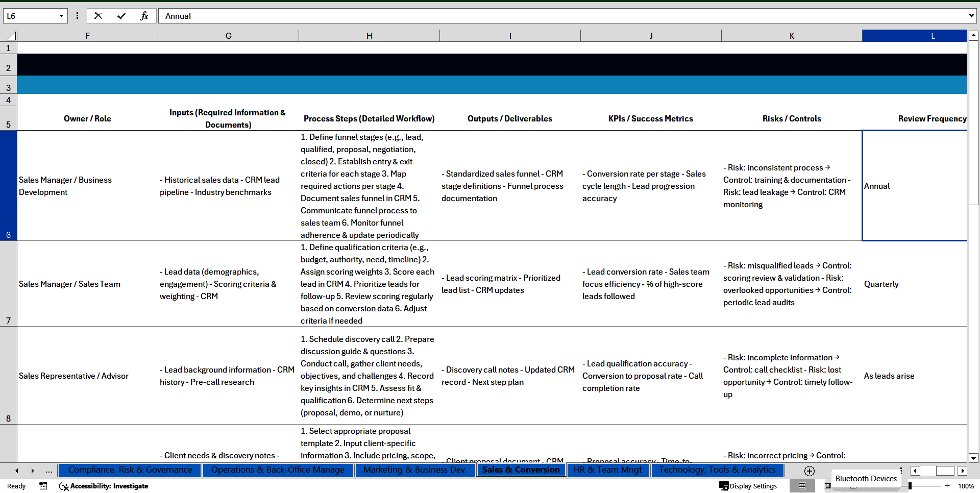Select row 2 header
Viewport: 980px width, 493px height.
[x=8, y=65]
